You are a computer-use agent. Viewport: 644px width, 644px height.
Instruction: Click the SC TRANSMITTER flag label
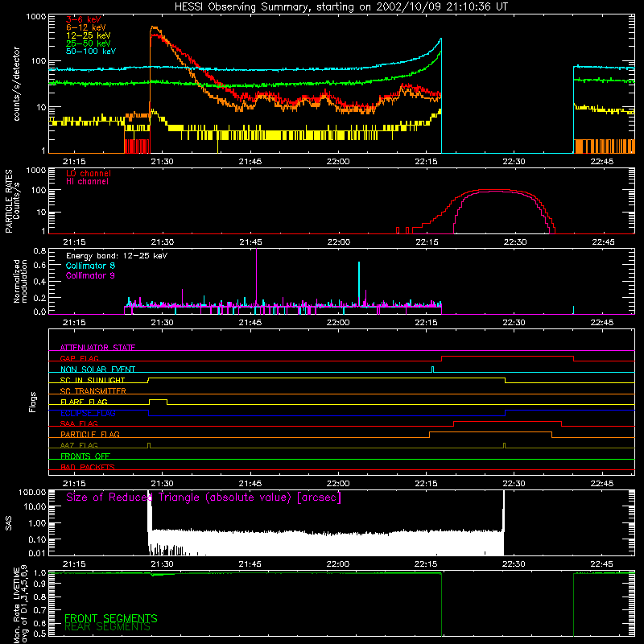click(x=93, y=390)
